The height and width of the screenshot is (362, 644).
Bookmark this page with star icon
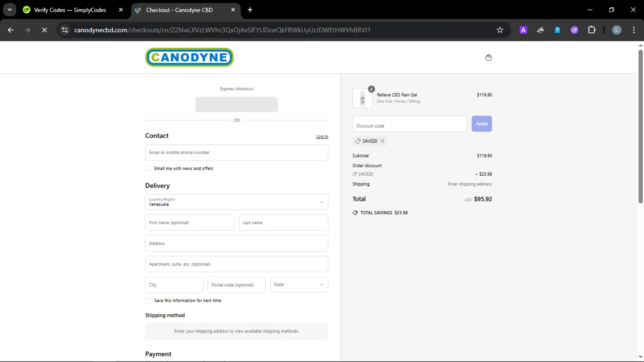click(500, 30)
